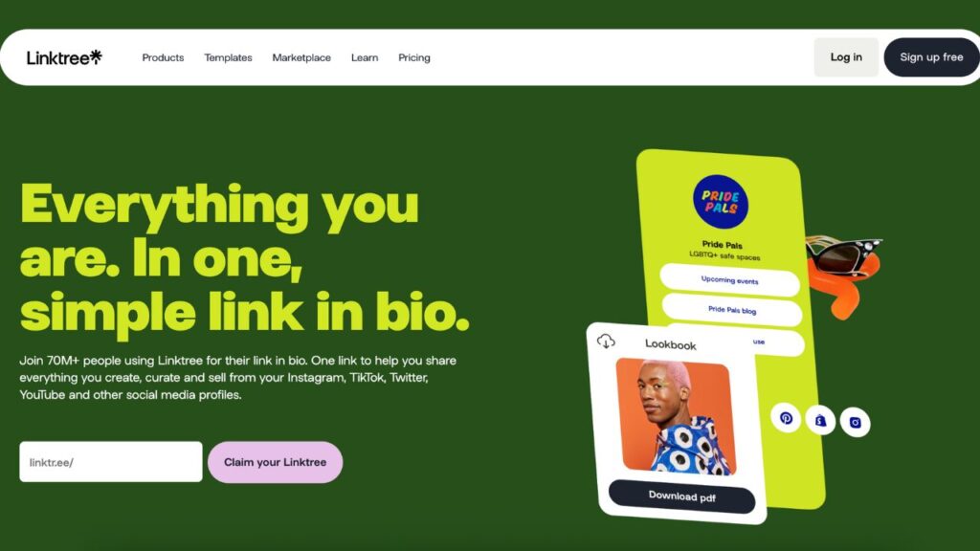Image resolution: width=980 pixels, height=551 pixels.
Task: Click the Pinterest icon on the phone mockup
Action: [787, 418]
